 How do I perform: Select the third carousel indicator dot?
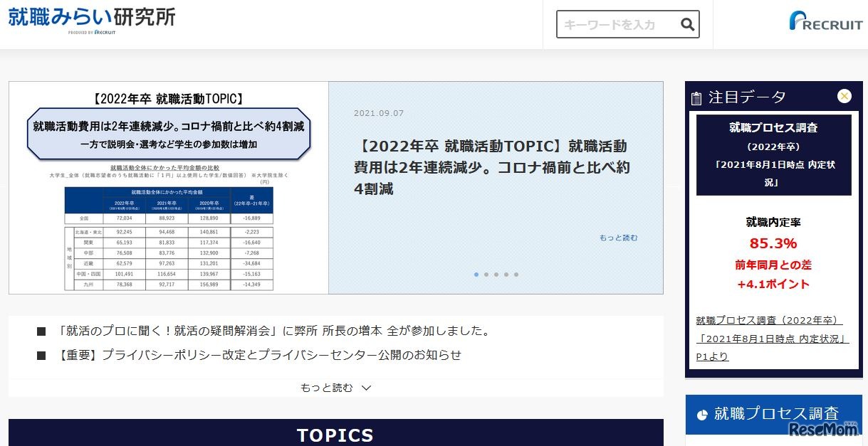(496, 274)
